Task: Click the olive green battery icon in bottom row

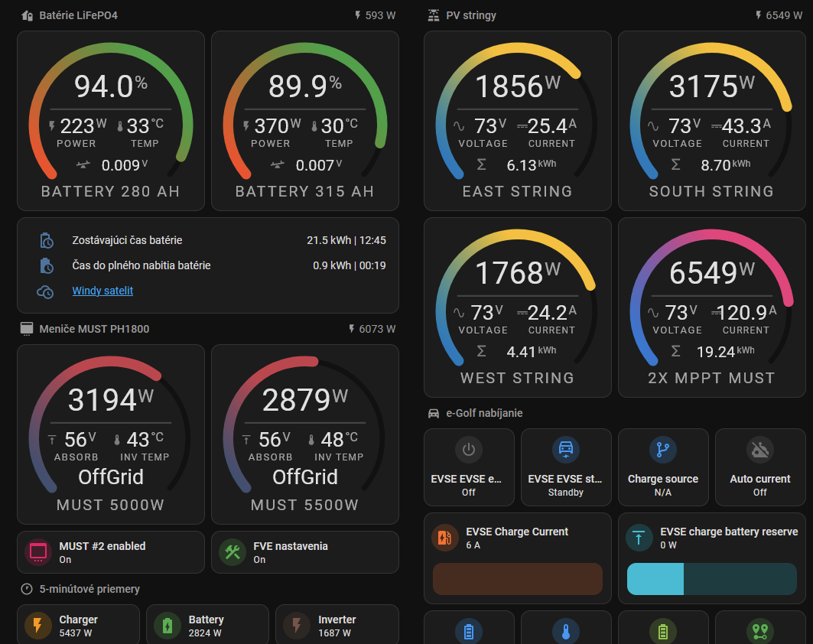Action: coord(663,631)
